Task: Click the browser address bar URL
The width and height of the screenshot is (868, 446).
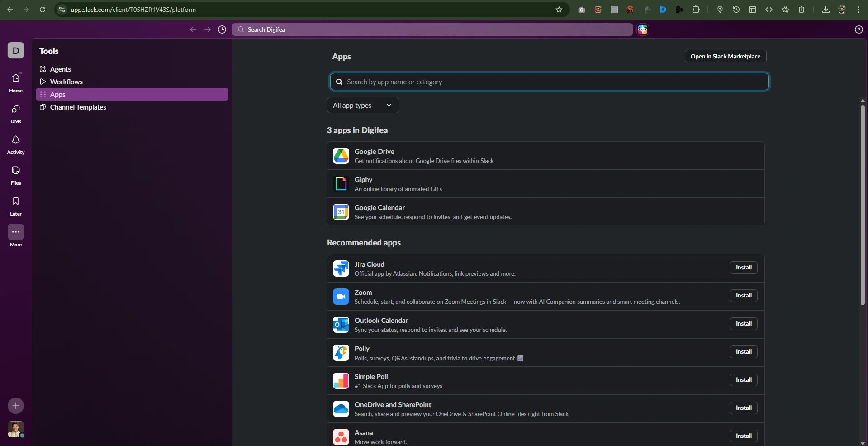Action: pos(133,10)
